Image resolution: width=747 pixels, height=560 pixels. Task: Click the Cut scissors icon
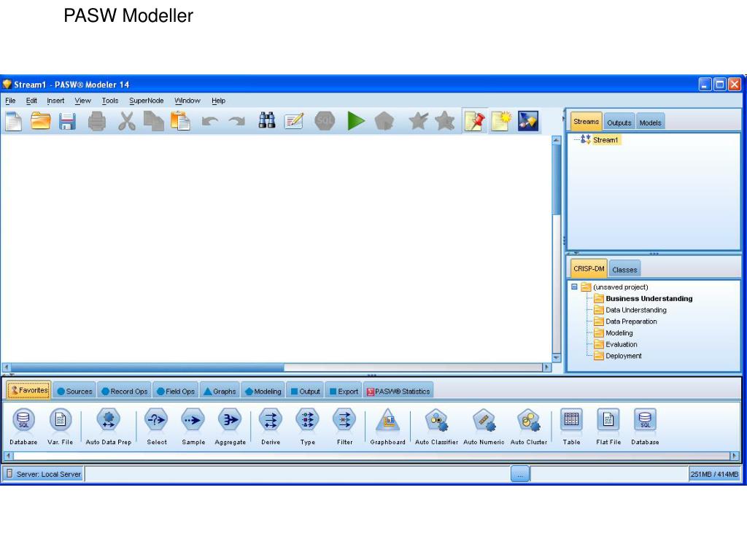(x=127, y=121)
